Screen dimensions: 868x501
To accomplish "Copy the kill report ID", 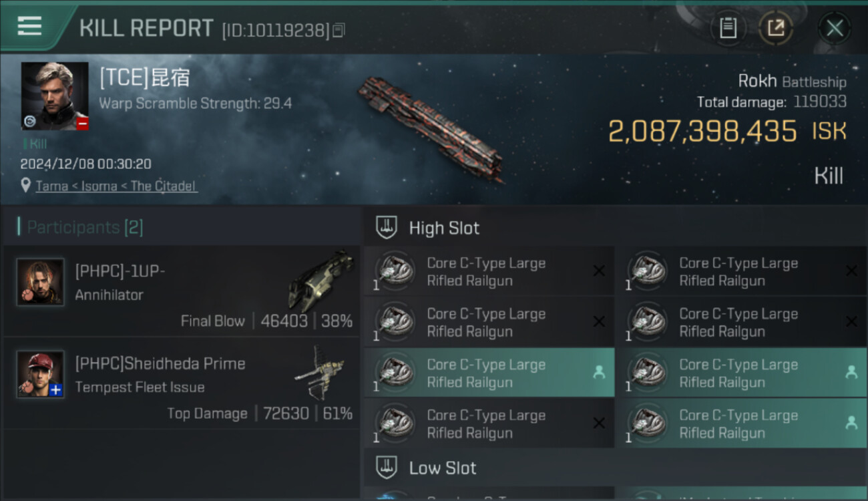I will click(x=339, y=30).
